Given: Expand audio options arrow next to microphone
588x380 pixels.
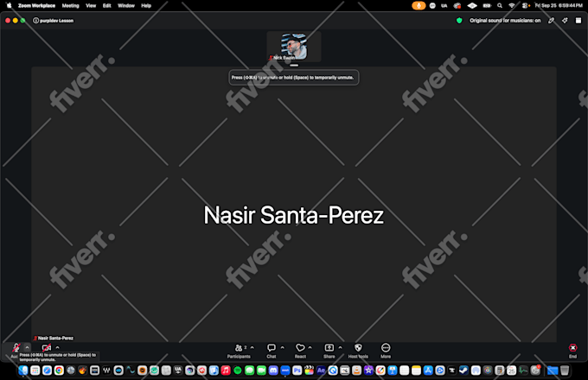Looking at the screenshot, I should point(27,348).
